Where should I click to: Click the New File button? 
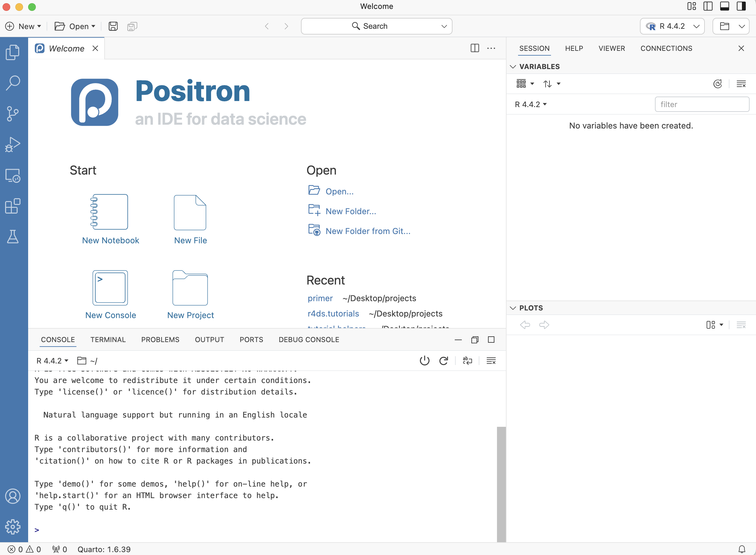point(191,219)
